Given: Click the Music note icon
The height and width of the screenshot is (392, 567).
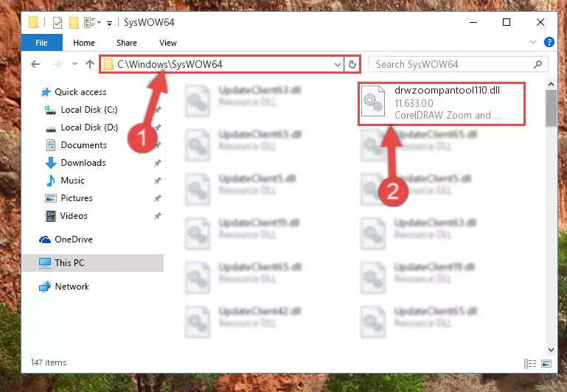Looking at the screenshot, I should click(x=51, y=181).
